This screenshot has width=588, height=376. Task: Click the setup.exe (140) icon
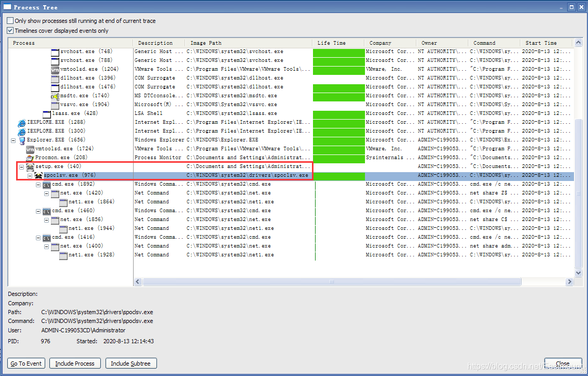click(30, 166)
